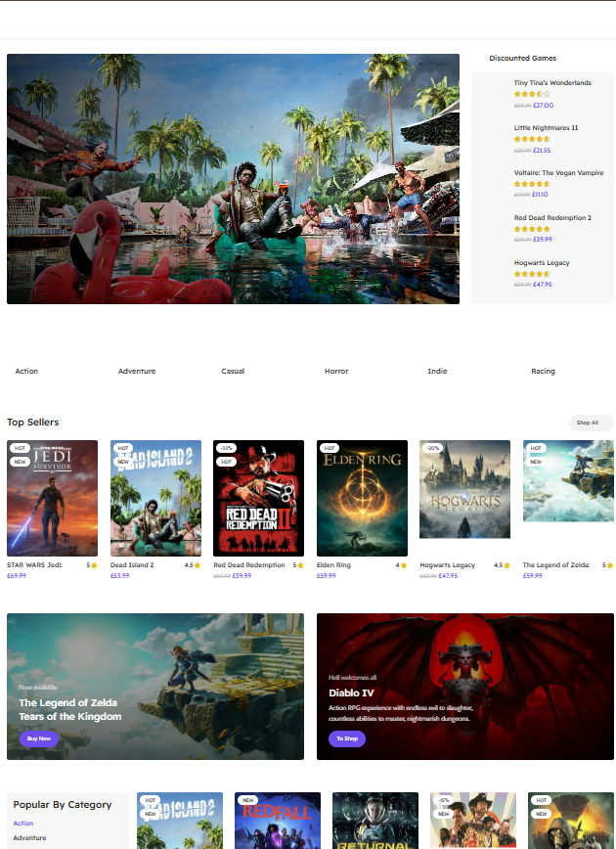Select Action under Popular By Category
The height and width of the screenshot is (849, 616).
23,823
